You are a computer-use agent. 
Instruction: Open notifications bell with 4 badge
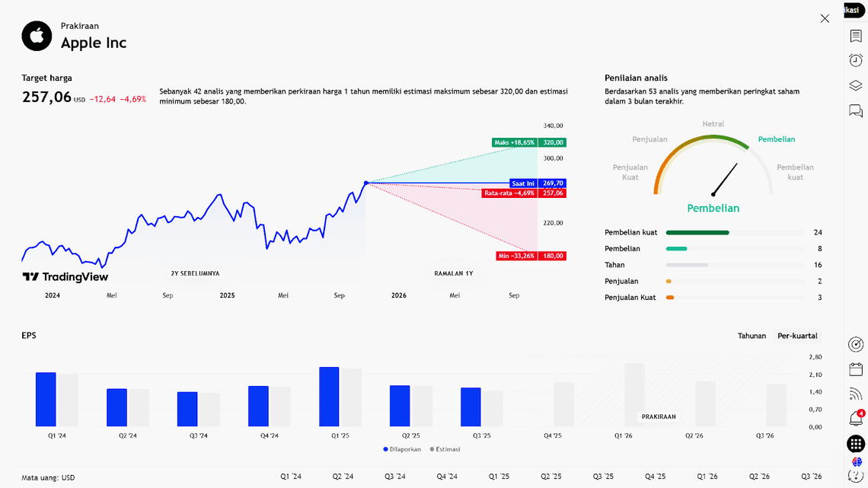[x=856, y=419]
